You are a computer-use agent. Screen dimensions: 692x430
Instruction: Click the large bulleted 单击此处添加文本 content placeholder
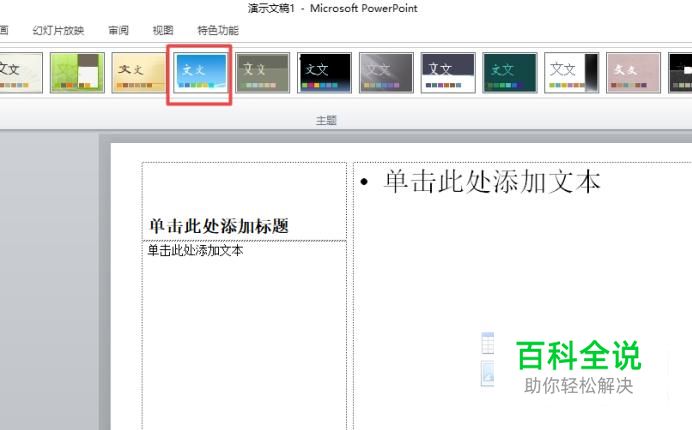pos(523,296)
